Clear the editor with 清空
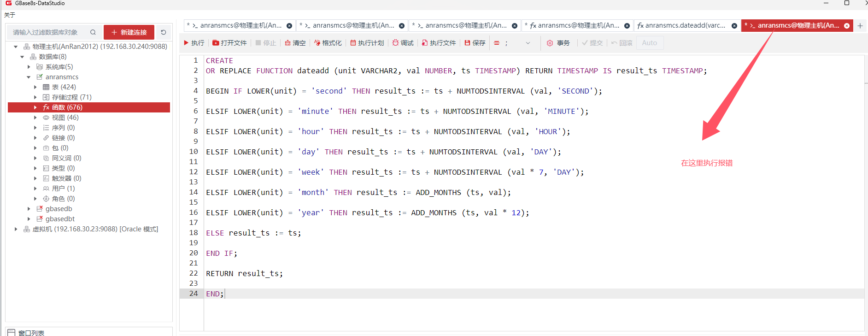Viewport: 868px width, 336px height. tap(295, 43)
